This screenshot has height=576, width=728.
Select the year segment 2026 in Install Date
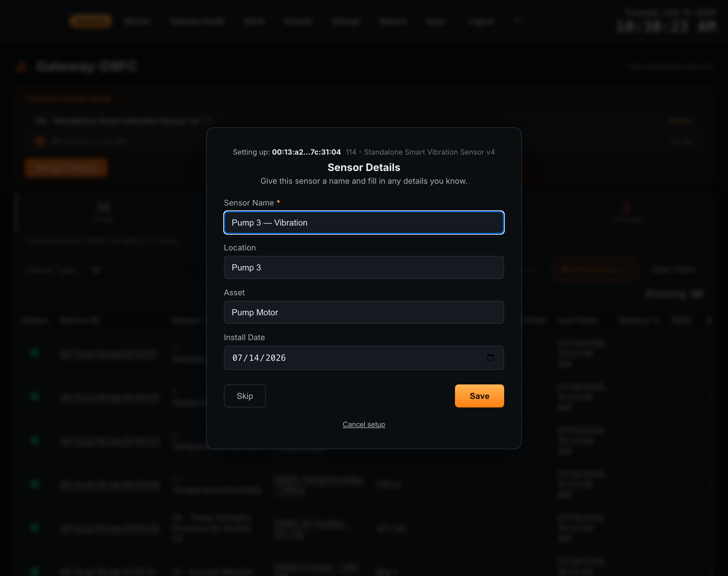[275, 358]
